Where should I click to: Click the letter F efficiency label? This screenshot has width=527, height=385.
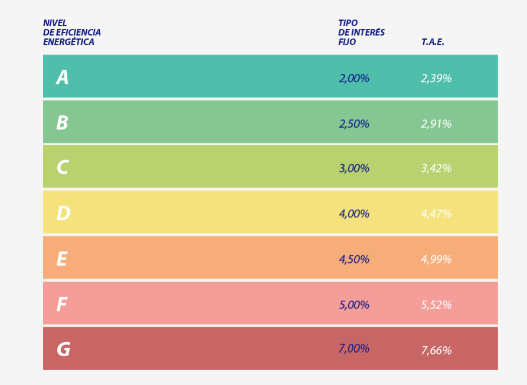pos(62,304)
